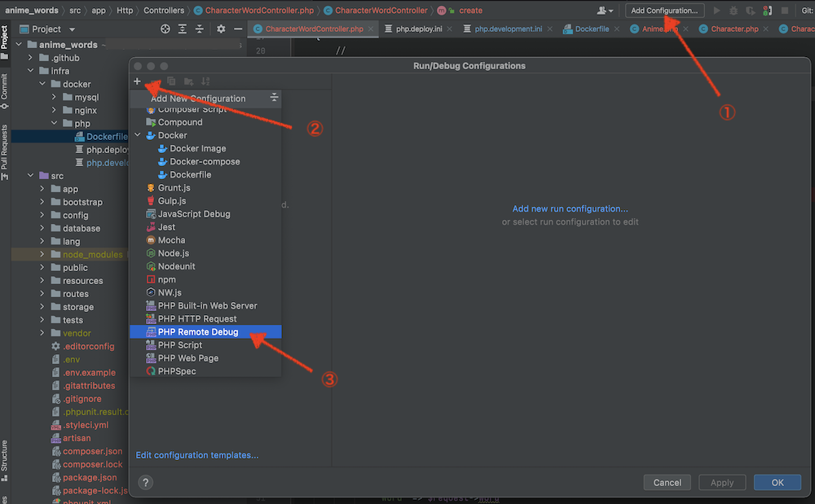Confirm dialog with the OK button

coord(778,483)
